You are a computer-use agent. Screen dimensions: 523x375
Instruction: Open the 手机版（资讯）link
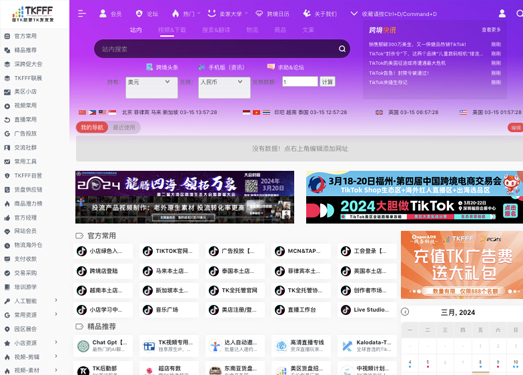(221, 67)
